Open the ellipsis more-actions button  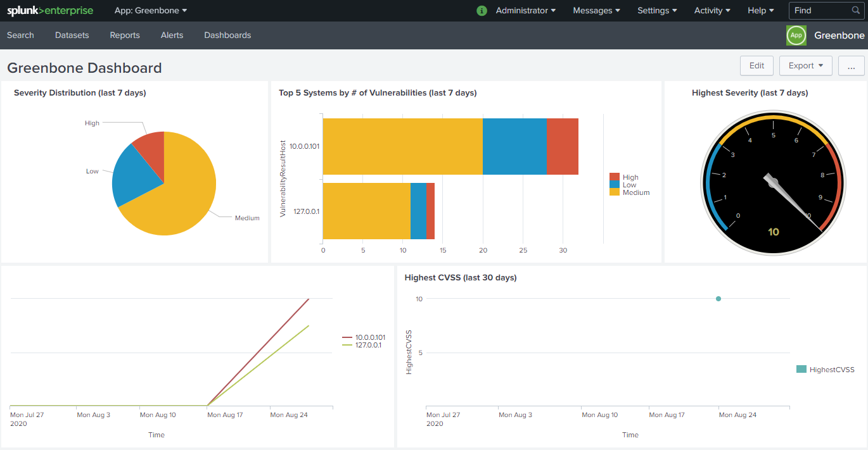pos(851,66)
